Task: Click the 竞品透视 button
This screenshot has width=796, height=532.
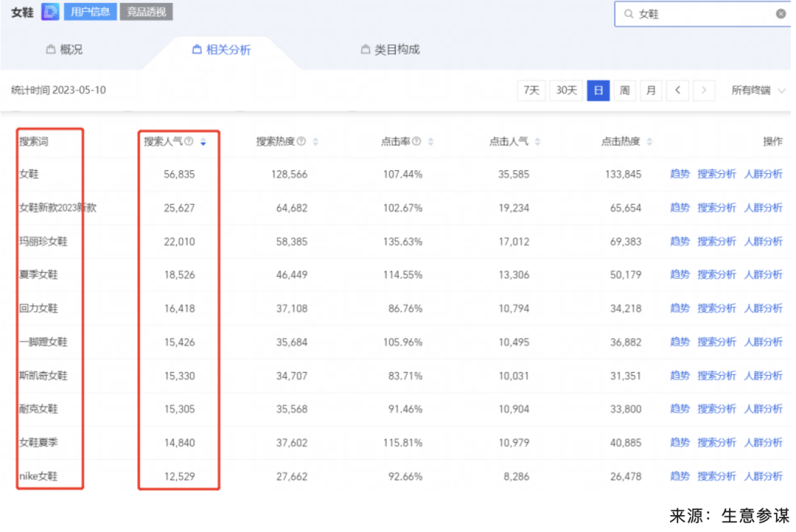Action: 146,12
